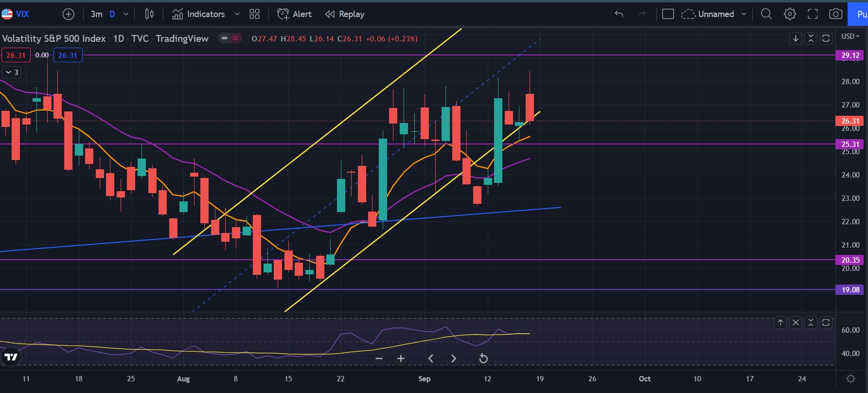Zoom out the chart with minus

pos(379,358)
